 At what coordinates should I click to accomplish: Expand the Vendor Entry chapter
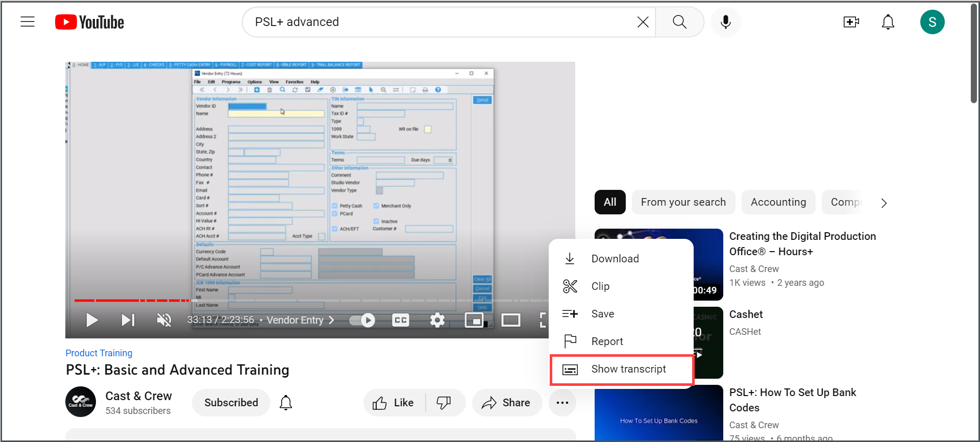point(300,320)
